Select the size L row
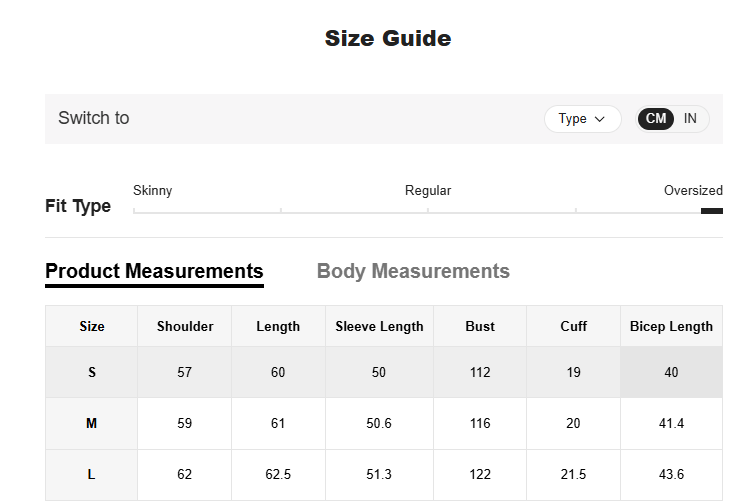Viewport: 755px width, 504px height. coord(92,475)
